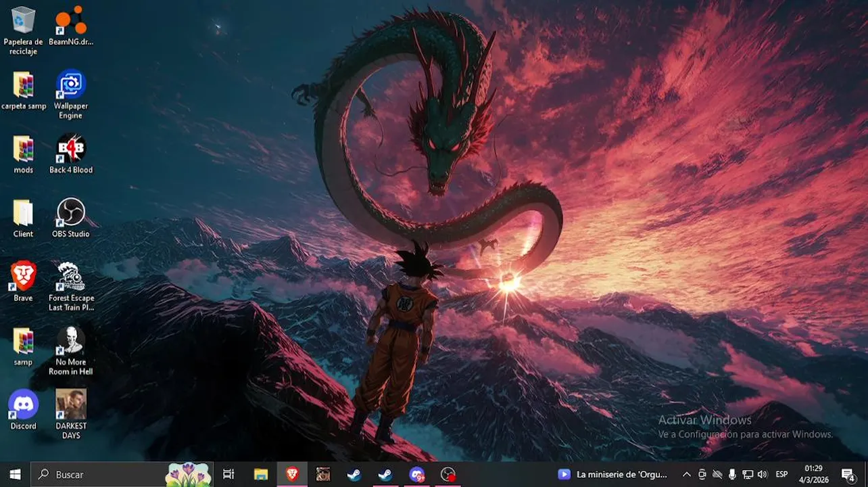Select the carpeta samp archive icon
The width and height of the screenshot is (868, 487).
tap(24, 90)
